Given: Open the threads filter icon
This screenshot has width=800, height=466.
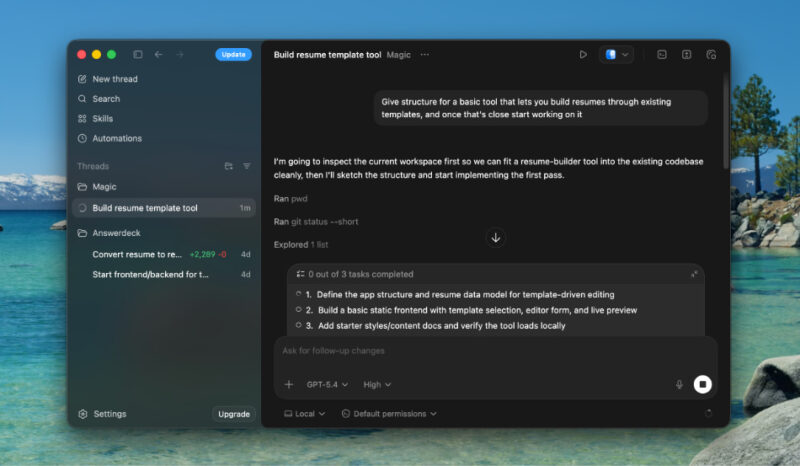Looking at the screenshot, I should 246,166.
